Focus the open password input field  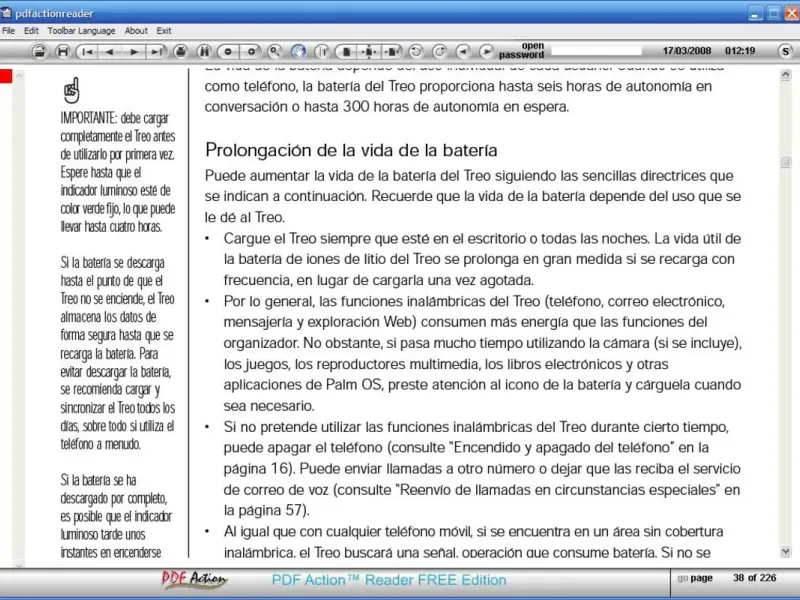click(x=596, y=51)
